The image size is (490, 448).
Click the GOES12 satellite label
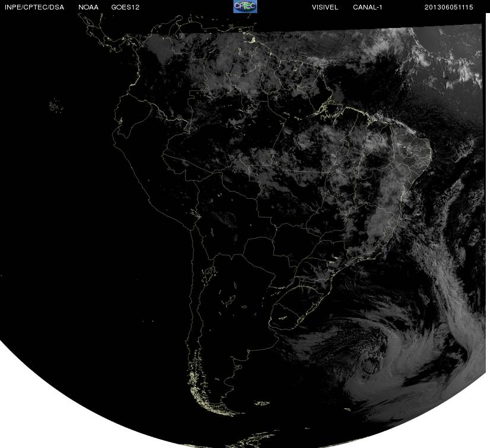pyautogui.click(x=125, y=7)
